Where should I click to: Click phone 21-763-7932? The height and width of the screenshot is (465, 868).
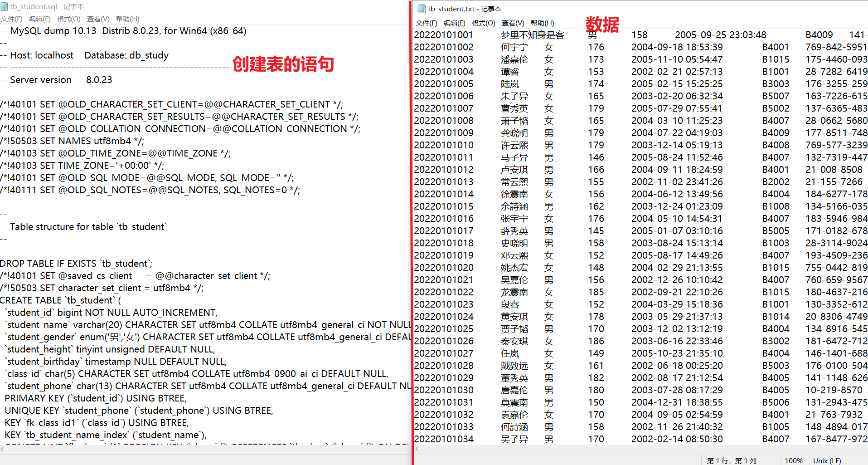834,415
